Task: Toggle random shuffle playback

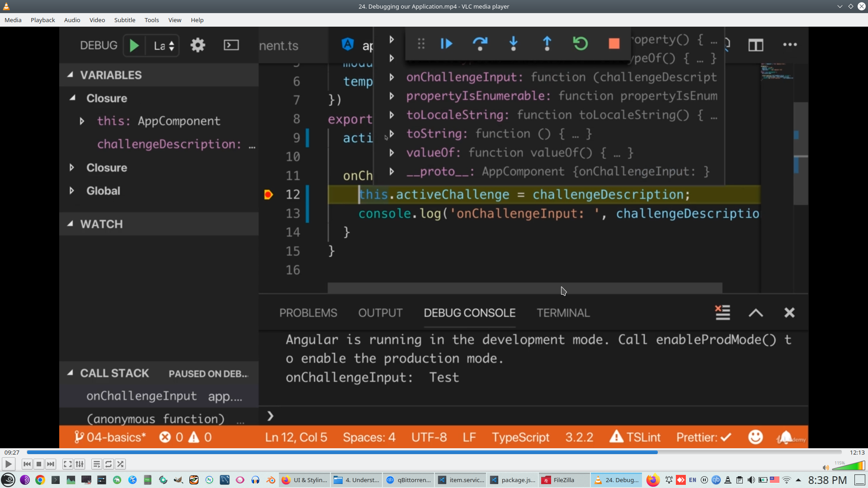Action: (120, 464)
